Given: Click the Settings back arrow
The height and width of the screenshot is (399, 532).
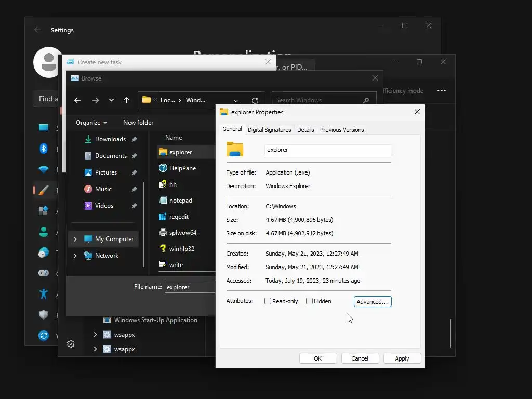Looking at the screenshot, I should pos(37,30).
